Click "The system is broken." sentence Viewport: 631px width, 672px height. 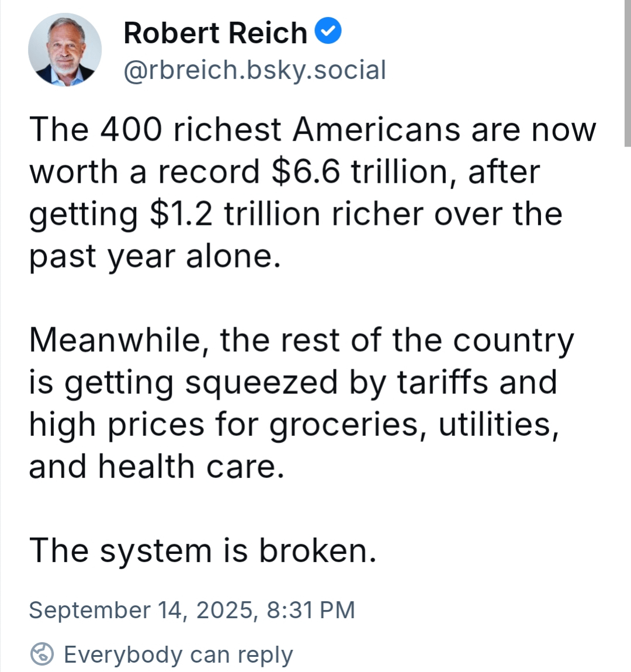tap(203, 550)
